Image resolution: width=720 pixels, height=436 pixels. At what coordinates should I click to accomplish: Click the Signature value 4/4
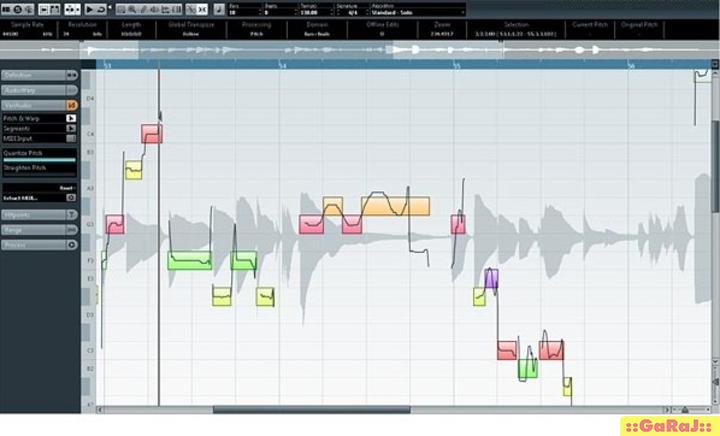[x=353, y=12]
